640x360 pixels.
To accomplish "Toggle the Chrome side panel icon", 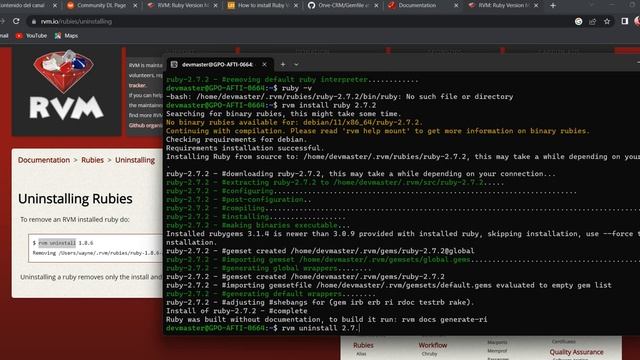I will point(624,21).
